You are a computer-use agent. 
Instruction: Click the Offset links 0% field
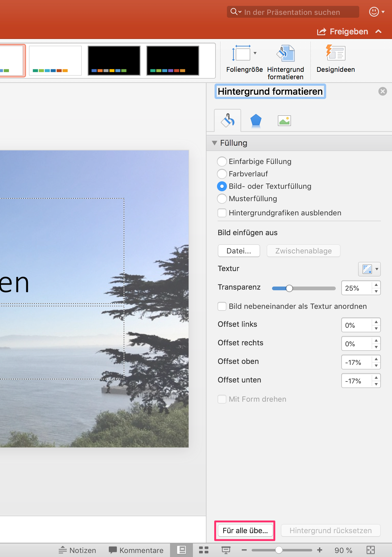357,325
